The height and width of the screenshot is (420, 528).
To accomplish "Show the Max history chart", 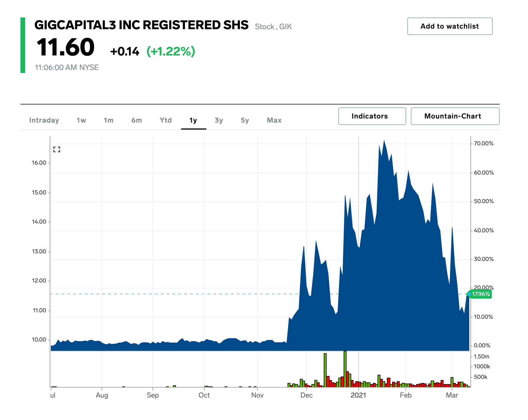I will [274, 120].
